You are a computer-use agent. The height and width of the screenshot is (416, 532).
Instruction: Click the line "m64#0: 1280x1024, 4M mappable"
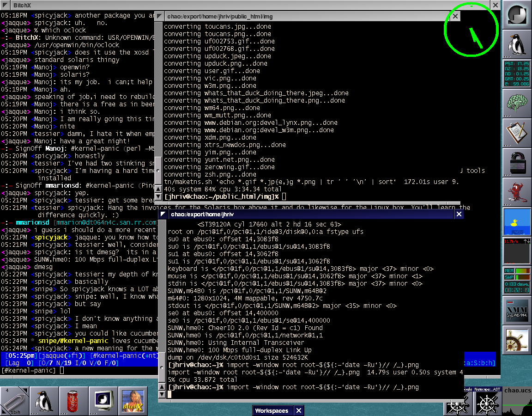245,299
